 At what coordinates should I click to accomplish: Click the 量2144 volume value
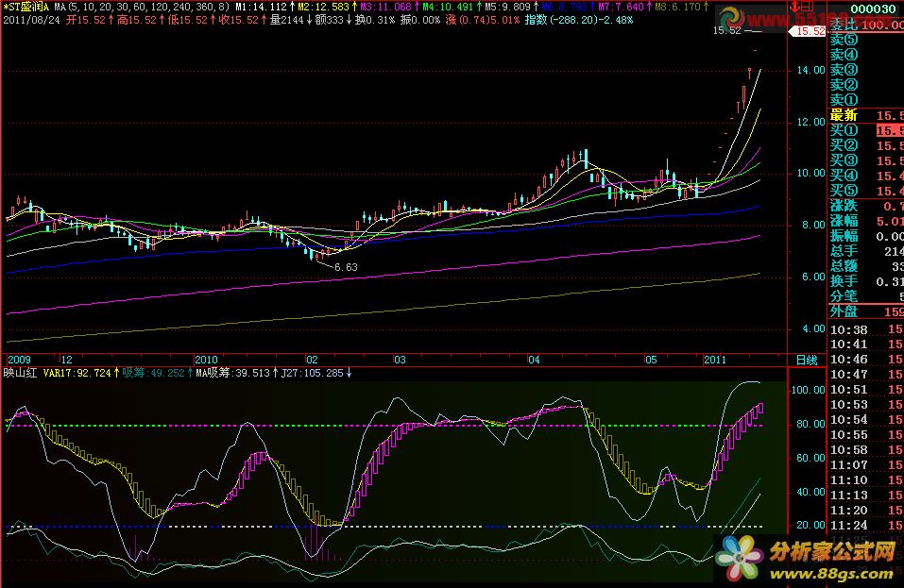(286, 20)
